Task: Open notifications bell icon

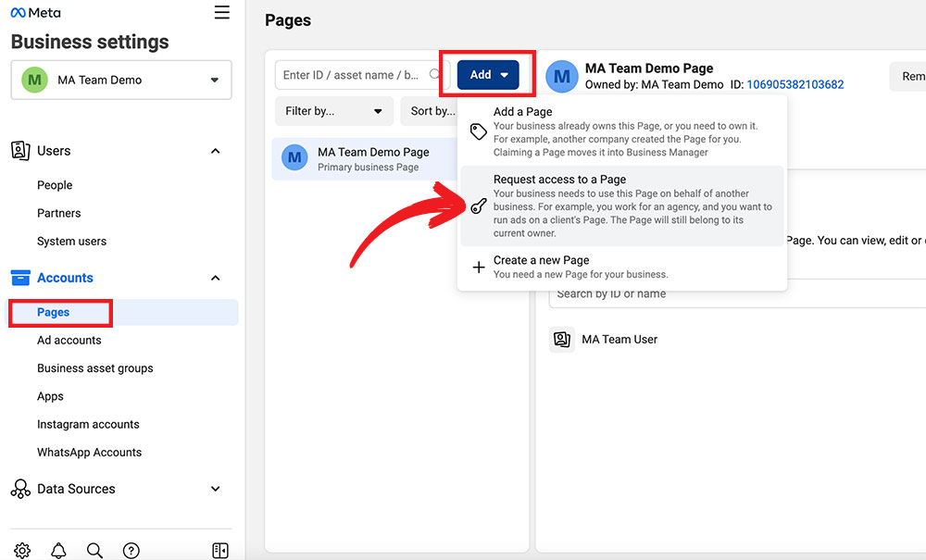Action: pos(58,551)
